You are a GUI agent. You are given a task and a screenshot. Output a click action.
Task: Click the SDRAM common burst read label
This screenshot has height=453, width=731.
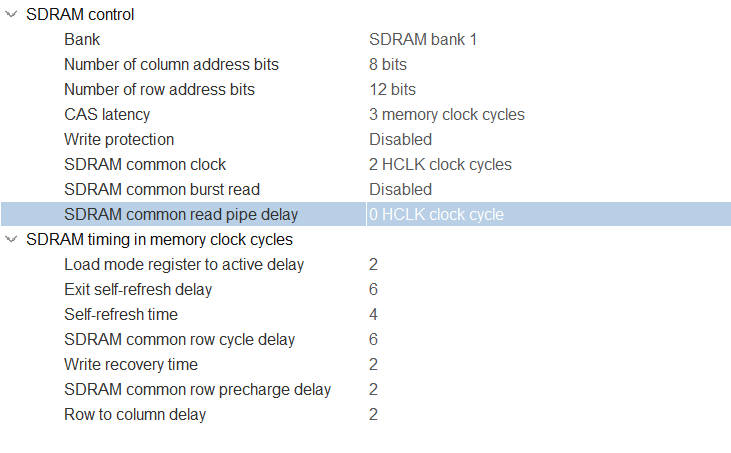(x=162, y=190)
